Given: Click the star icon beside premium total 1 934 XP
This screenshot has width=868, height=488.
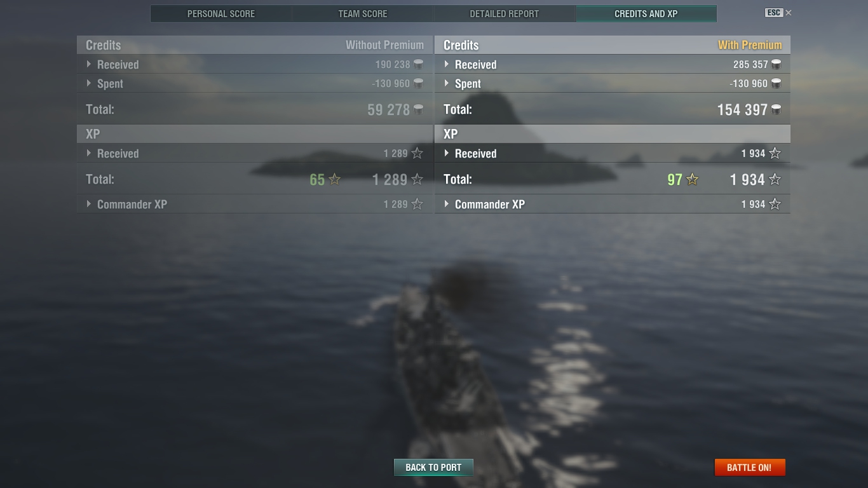Looking at the screenshot, I should pos(775,179).
